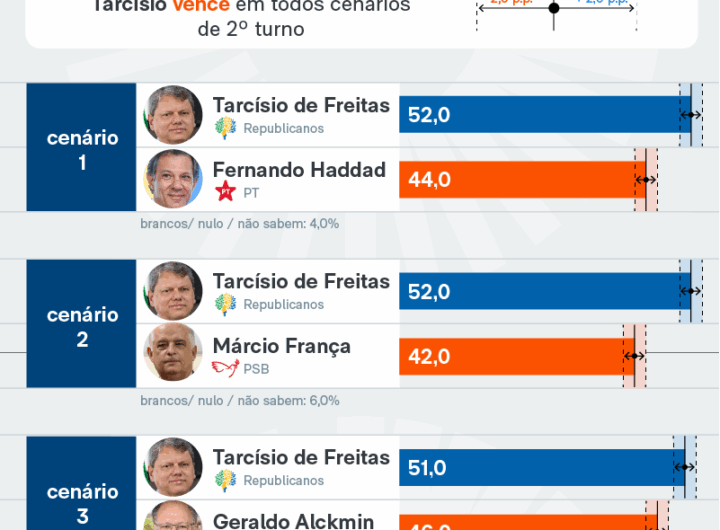Click the Republicanos logo in cenário 1
Viewport: 720px width, 530px height.
[225, 128]
